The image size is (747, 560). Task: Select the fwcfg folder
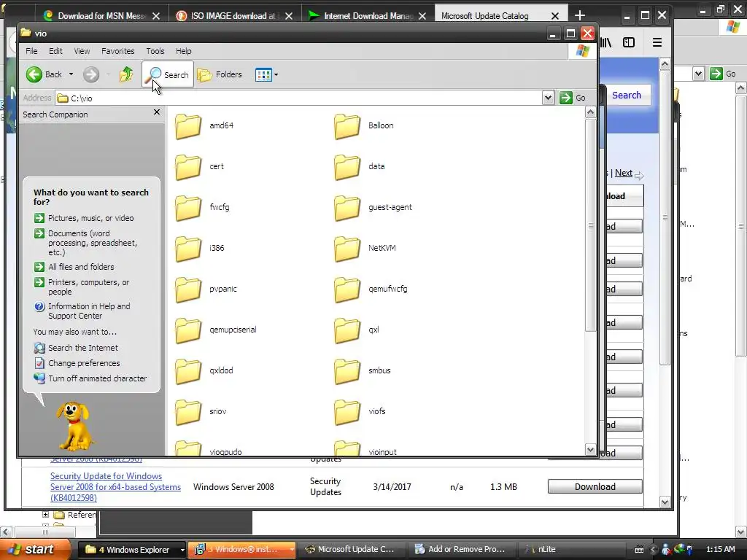[x=203, y=208]
